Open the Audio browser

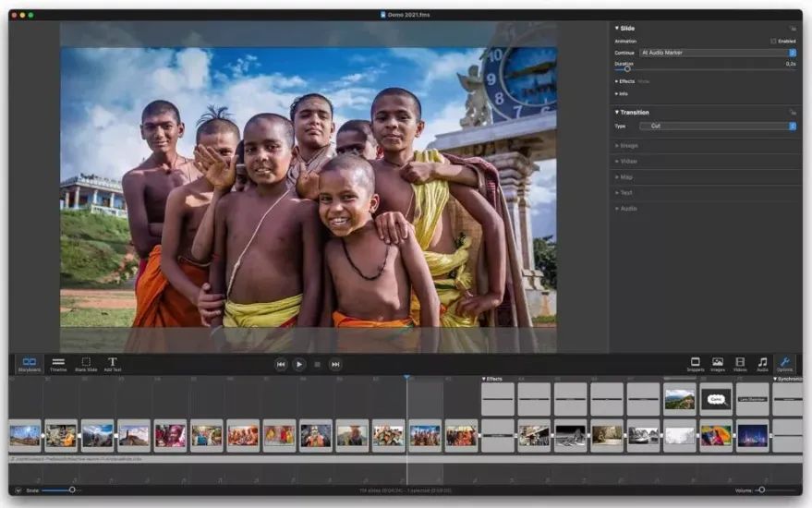(x=762, y=364)
